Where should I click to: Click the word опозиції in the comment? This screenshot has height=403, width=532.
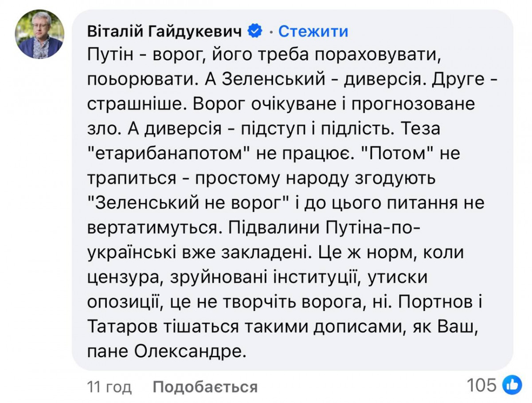pos(121,303)
